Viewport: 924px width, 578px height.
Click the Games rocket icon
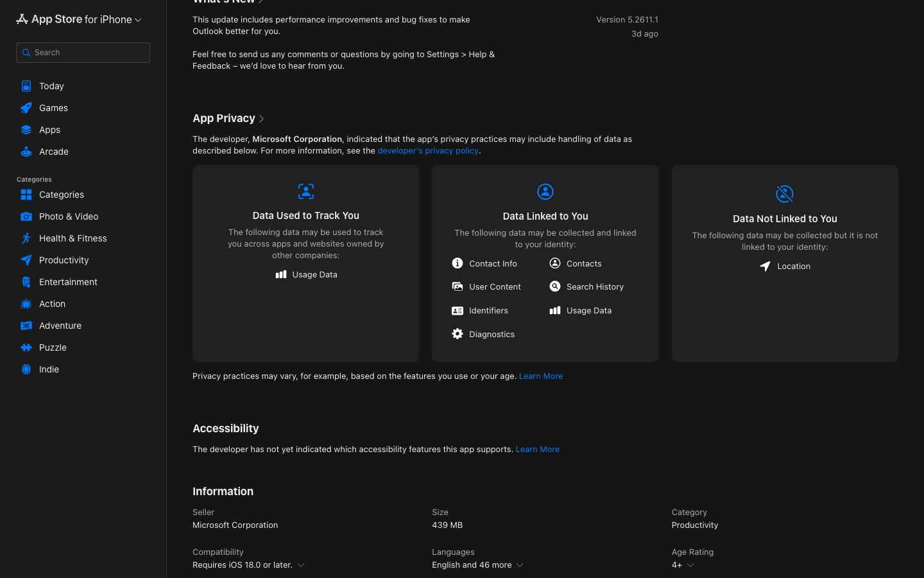26,108
